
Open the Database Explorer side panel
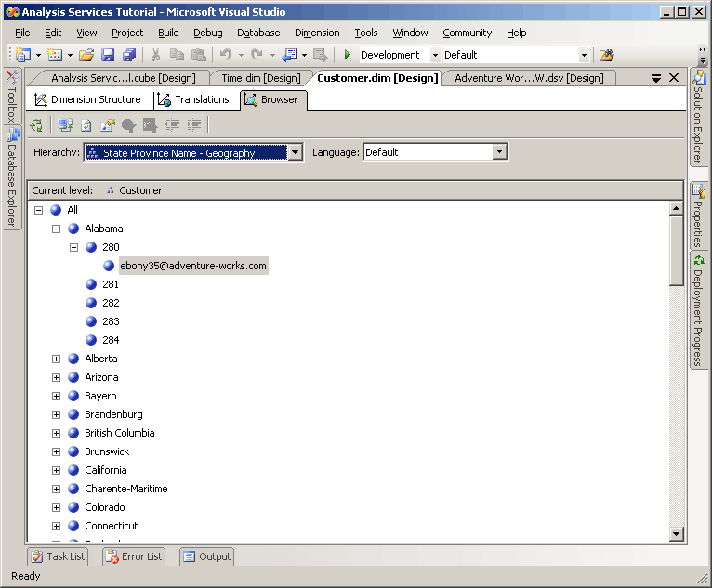[x=12, y=177]
